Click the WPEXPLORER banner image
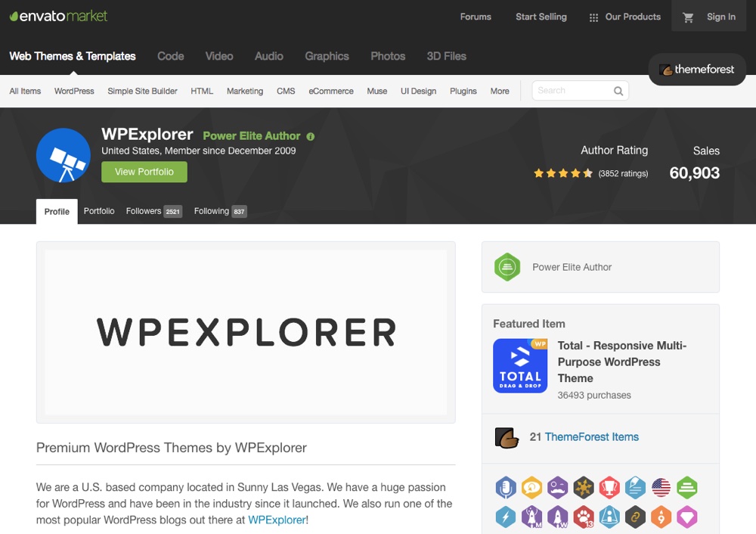Screen dimensions: 756x534 pos(246,332)
